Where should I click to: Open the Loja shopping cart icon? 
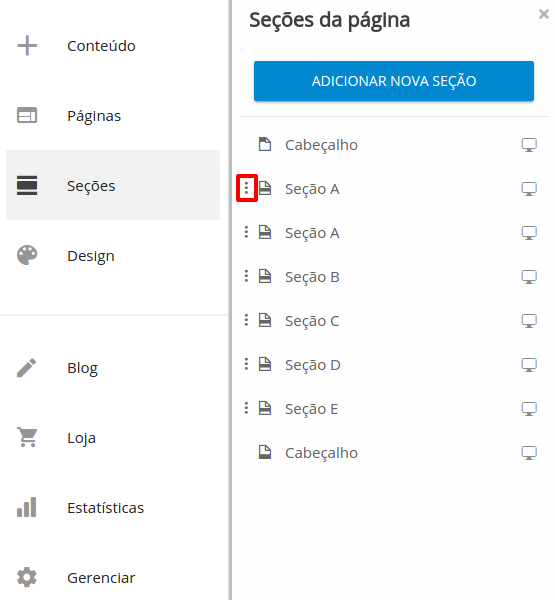click(x=27, y=437)
